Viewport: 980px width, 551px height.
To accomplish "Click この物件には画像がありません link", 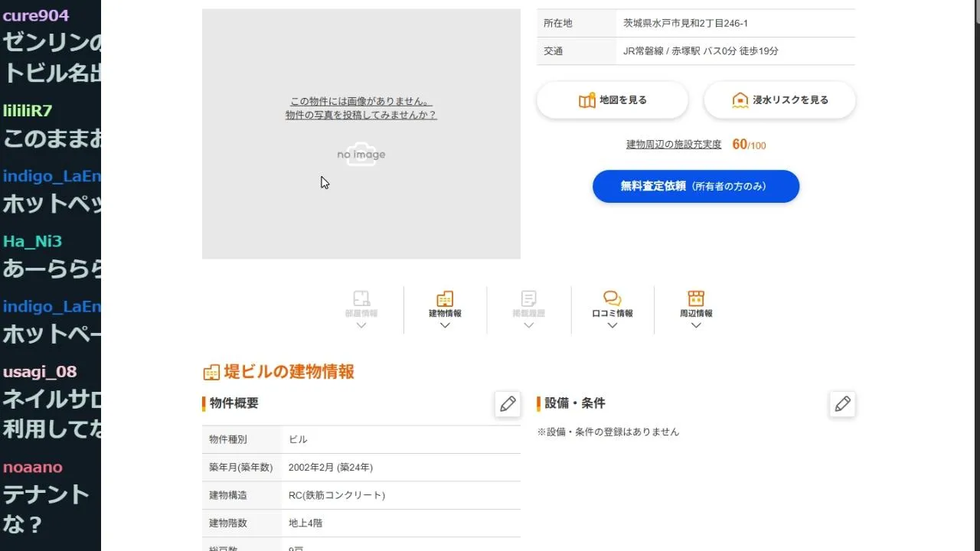I will pos(361,101).
